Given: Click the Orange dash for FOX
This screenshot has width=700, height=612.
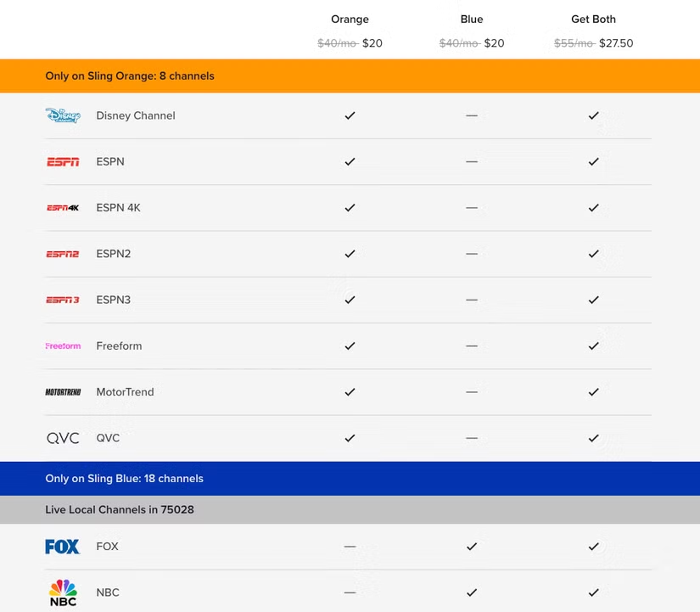Looking at the screenshot, I should coord(350,547).
